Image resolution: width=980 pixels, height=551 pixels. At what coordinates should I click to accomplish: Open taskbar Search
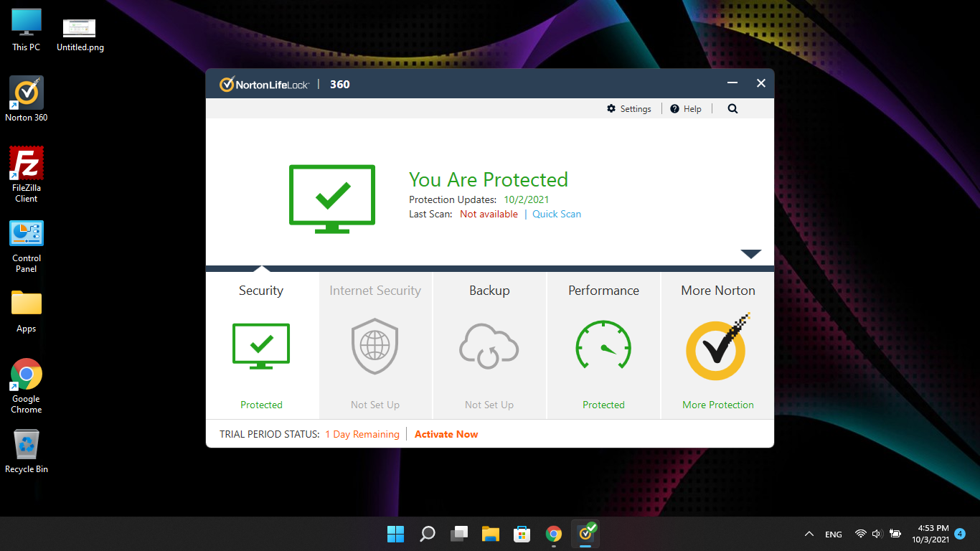(x=427, y=534)
